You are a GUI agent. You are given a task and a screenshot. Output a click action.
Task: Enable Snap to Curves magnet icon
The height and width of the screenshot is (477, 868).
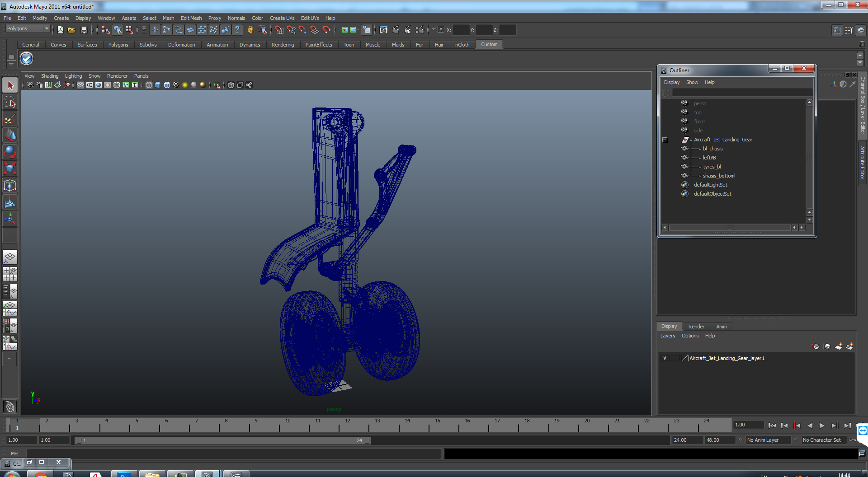tap(291, 30)
